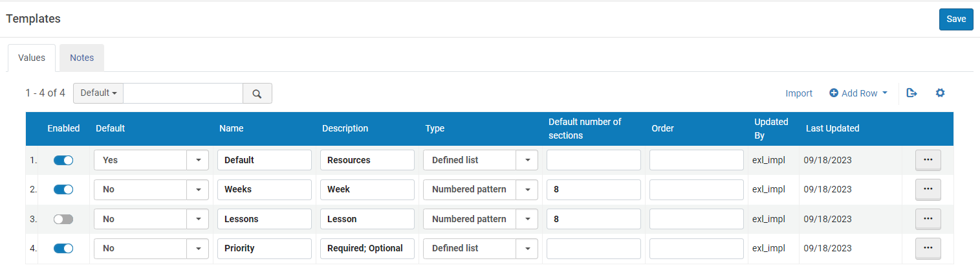Open the Default search field dropdown
Image resolution: width=980 pixels, height=274 pixels.
pos(98,93)
